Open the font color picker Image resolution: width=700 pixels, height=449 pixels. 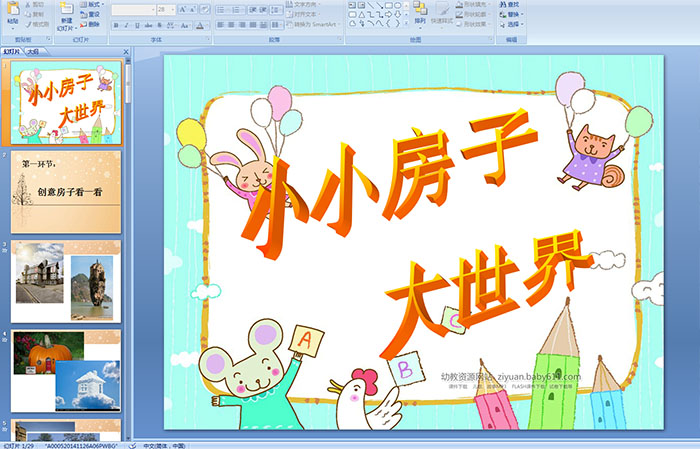pyautogui.click(x=203, y=25)
